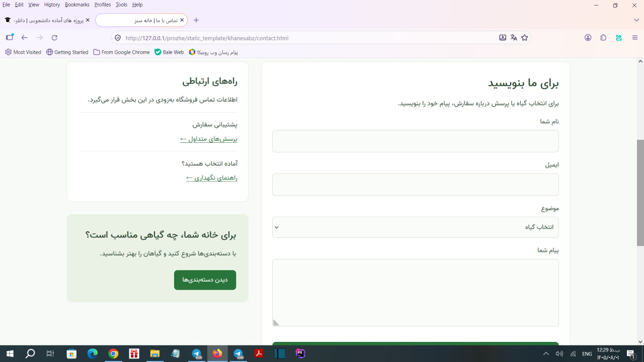This screenshot has width=644, height=362.
Task: Open the Bale Web bookmark
Action: (x=169, y=52)
